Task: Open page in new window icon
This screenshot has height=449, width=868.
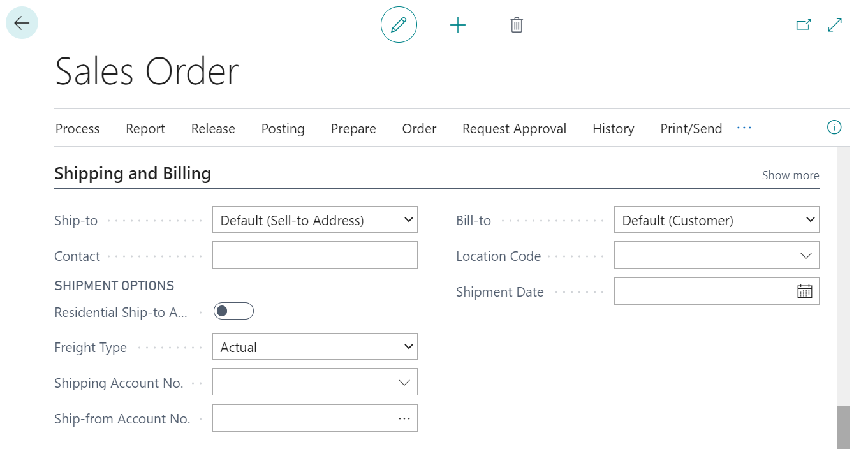Action: [x=804, y=25]
